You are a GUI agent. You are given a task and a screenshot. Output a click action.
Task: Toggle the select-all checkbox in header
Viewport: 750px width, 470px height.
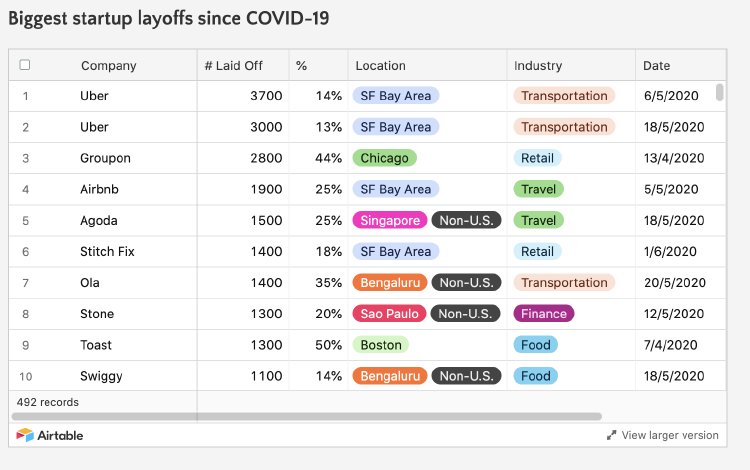coord(25,65)
